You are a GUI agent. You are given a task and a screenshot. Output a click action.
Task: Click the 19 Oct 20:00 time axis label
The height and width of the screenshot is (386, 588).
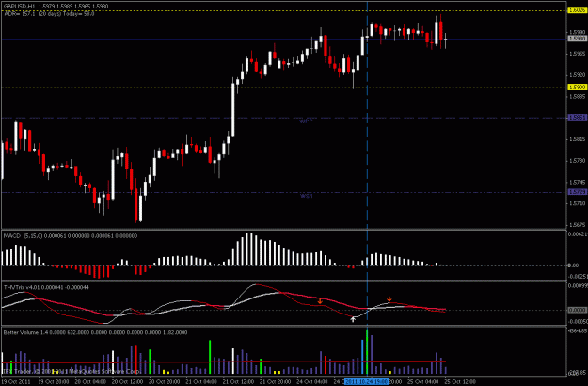pyautogui.click(x=54, y=382)
